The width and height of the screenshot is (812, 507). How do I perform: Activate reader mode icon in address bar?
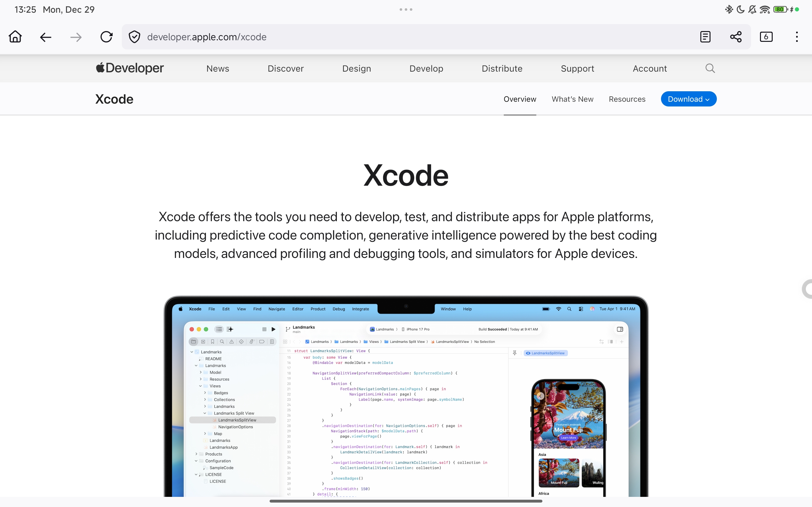tap(705, 36)
